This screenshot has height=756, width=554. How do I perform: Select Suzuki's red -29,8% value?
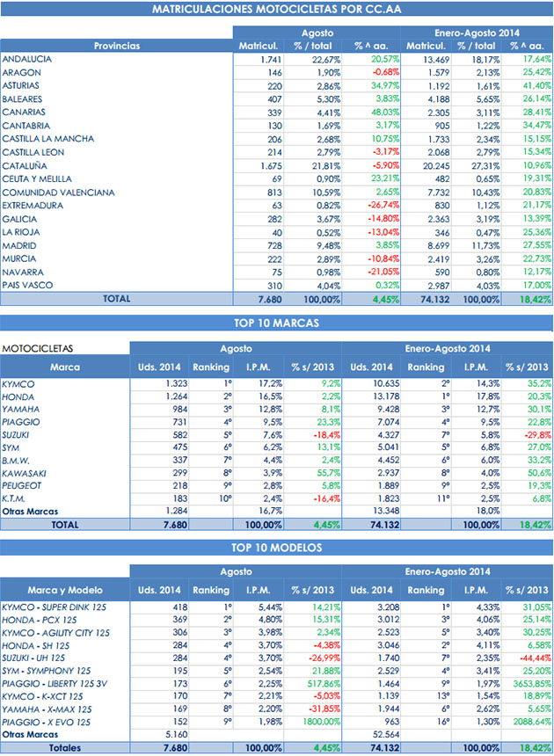pos(537,435)
